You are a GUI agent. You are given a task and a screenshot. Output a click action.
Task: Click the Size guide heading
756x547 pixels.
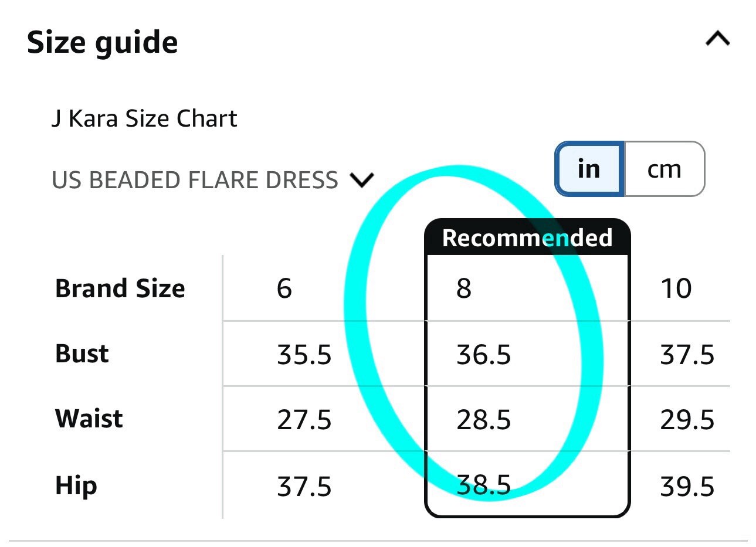coord(102,42)
